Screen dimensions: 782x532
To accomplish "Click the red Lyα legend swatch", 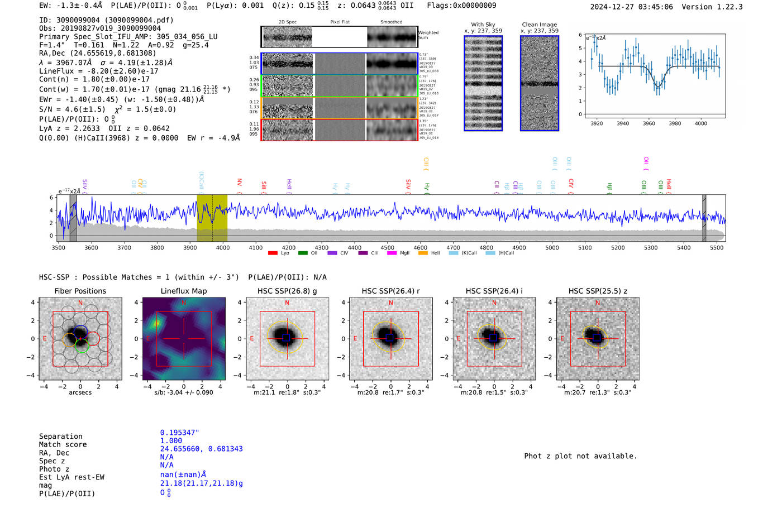I will [x=273, y=253].
